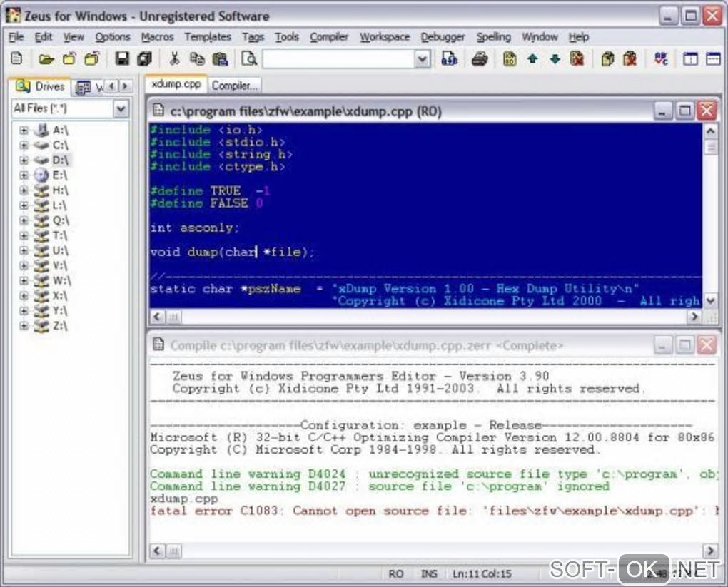Click the green down arrow icon

[x=555, y=59]
